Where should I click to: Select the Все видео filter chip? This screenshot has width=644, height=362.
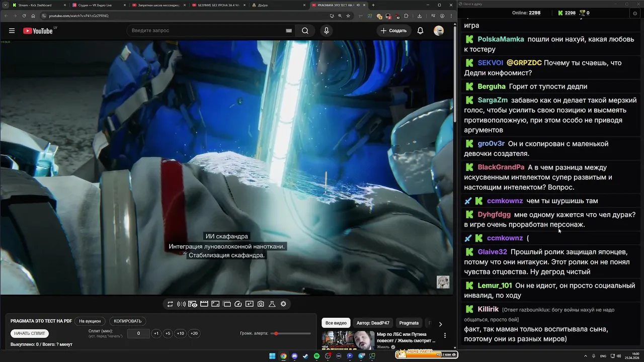coord(336,323)
